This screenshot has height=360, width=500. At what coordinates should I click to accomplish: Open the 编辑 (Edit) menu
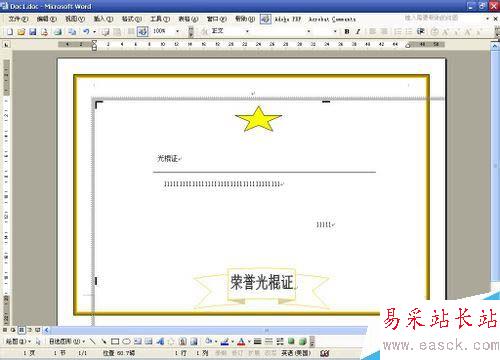coord(47,19)
